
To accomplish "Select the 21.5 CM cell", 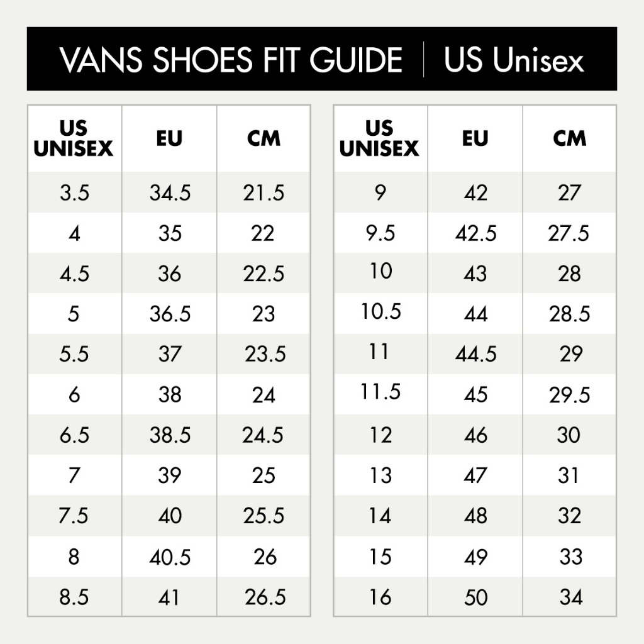I will click(x=264, y=193).
